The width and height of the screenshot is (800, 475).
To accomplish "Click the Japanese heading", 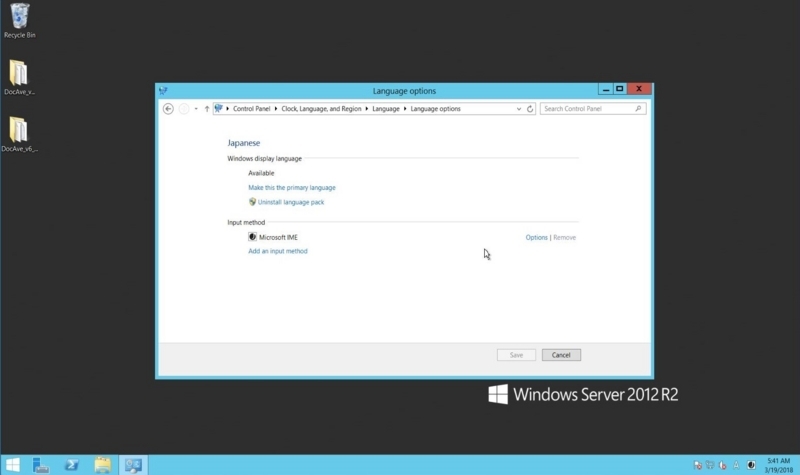I will tap(243, 143).
